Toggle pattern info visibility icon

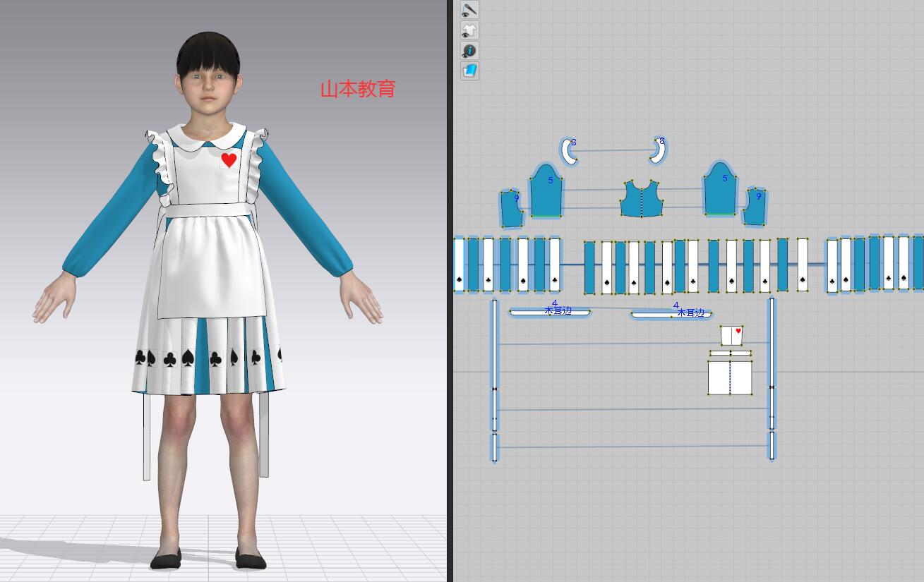[x=469, y=51]
